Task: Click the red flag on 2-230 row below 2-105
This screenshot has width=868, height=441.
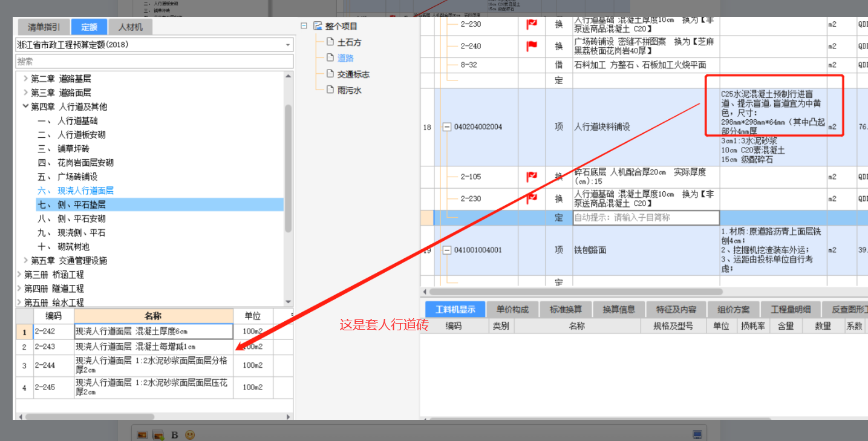Action: click(x=532, y=198)
